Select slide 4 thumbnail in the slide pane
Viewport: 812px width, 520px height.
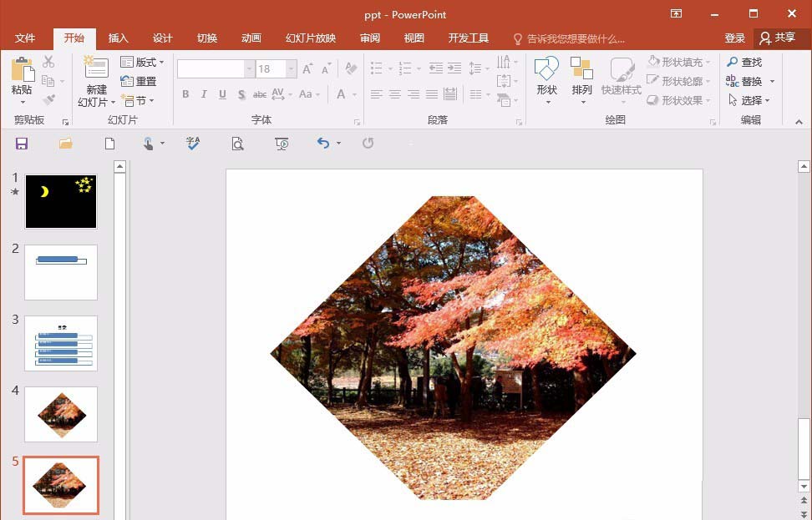pyautogui.click(x=60, y=414)
